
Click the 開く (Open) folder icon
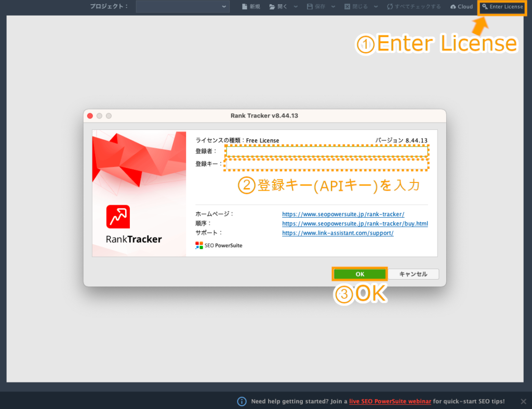[272, 6]
